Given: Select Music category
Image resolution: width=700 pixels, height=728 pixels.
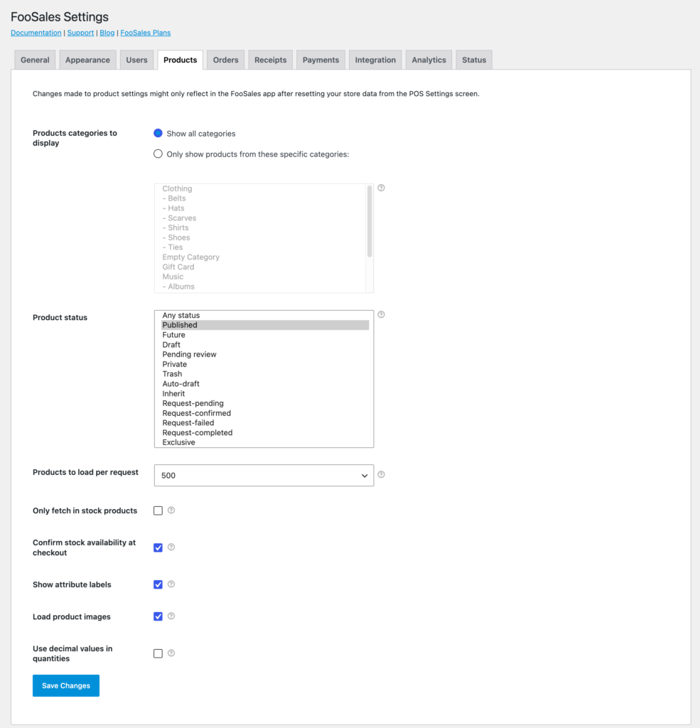Looking at the screenshot, I should coord(263,277).
